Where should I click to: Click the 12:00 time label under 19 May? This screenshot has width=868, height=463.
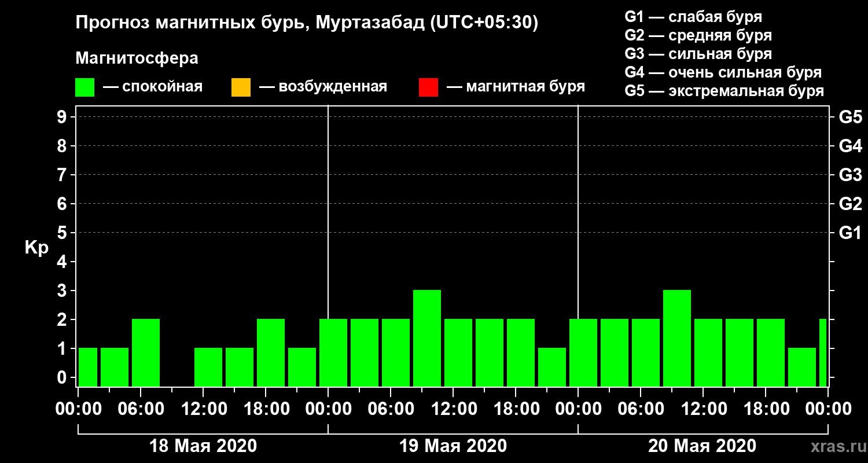[x=453, y=409]
